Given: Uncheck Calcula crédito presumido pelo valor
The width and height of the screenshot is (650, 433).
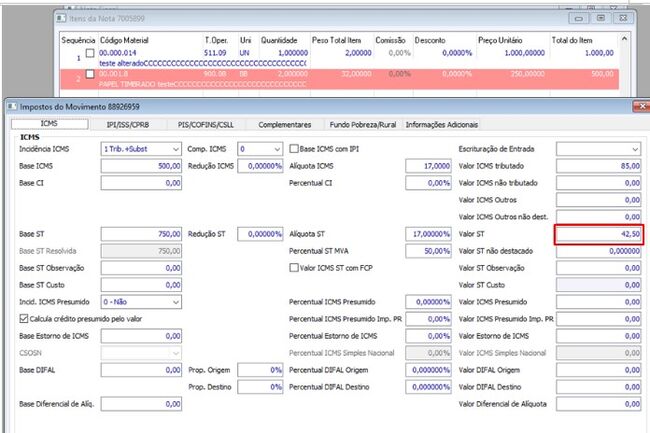Looking at the screenshot, I should click(24, 319).
